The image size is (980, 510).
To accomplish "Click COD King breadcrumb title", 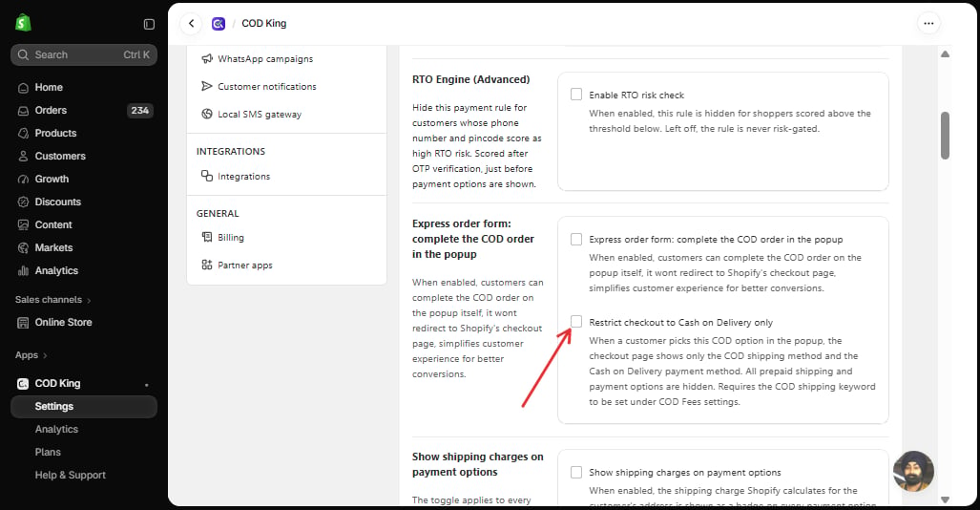I will 263,24.
